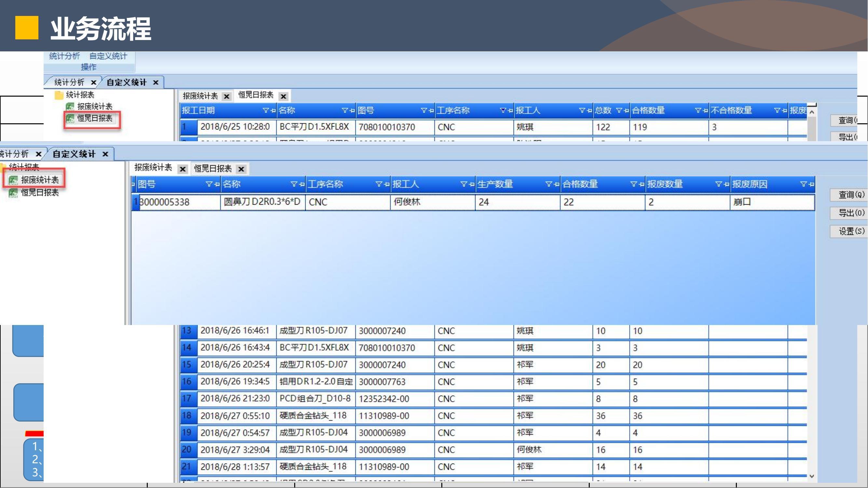Click the filter icon on 图号 column header

(x=209, y=184)
